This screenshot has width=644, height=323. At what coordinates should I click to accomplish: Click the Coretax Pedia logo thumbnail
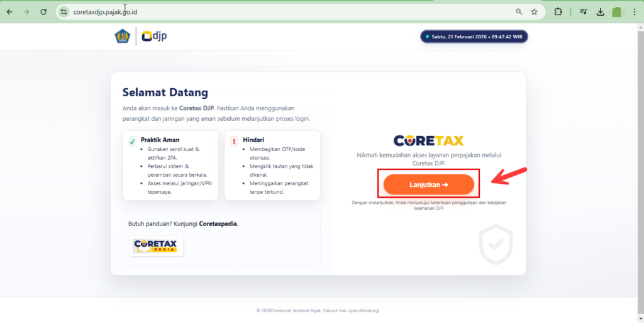(x=157, y=246)
